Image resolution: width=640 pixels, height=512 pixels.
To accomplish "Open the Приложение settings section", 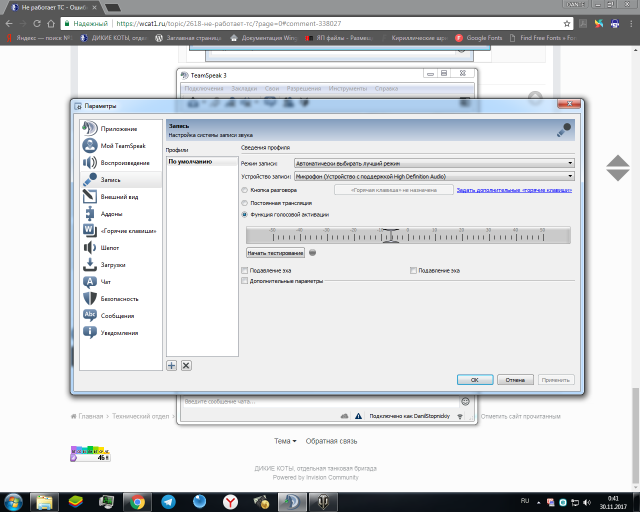I will (x=118, y=129).
